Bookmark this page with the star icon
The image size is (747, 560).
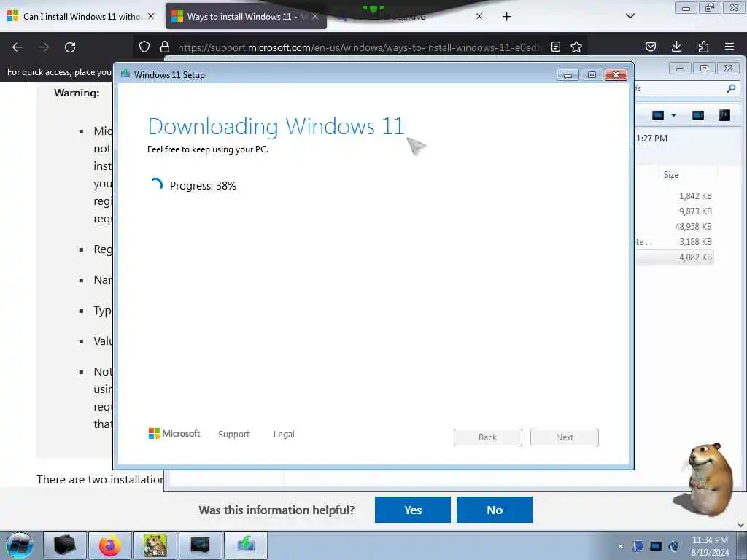pos(576,47)
